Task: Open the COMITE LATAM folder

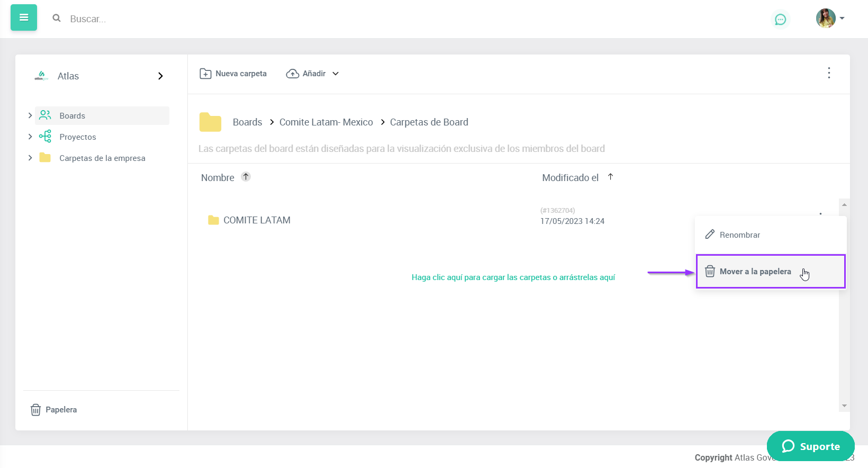Action: point(257,220)
